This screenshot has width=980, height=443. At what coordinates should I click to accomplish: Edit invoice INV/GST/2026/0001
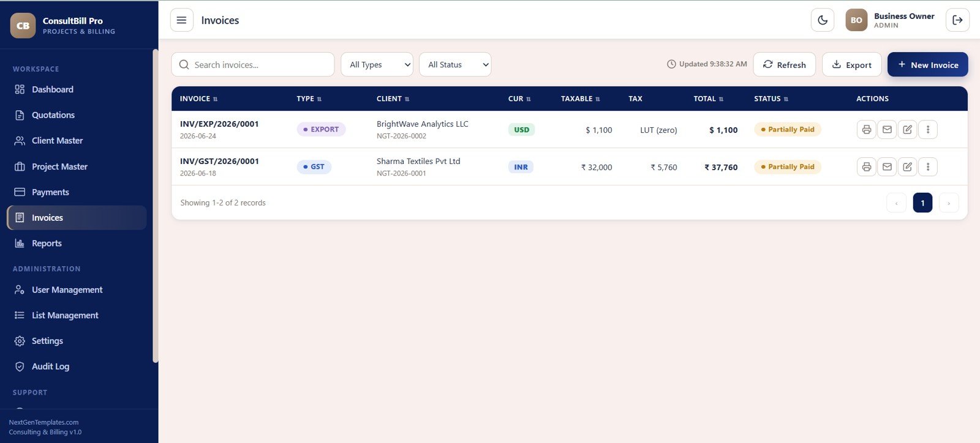pos(907,167)
